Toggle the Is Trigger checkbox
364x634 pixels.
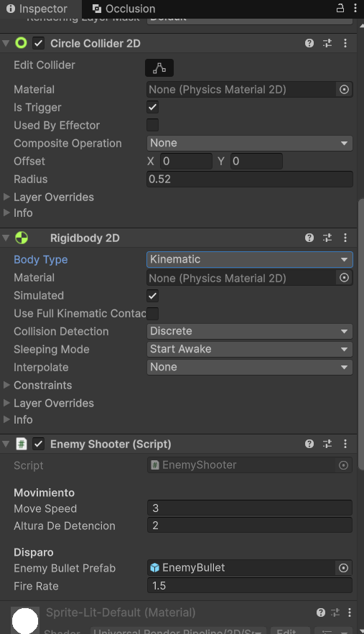(152, 107)
